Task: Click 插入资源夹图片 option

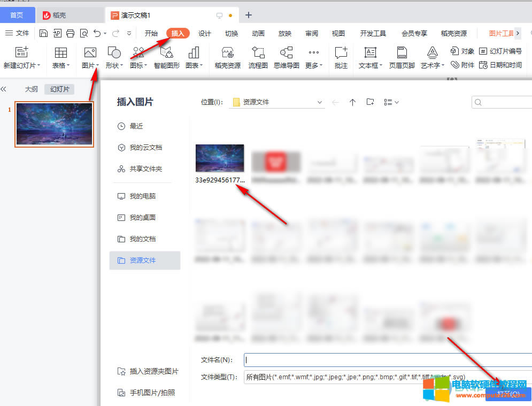Action: (x=153, y=371)
